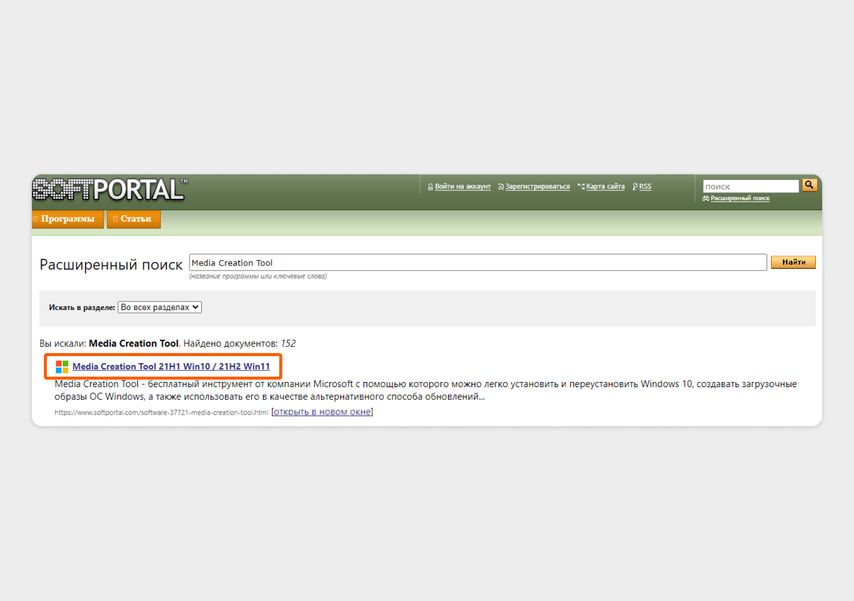Click the Зарегистрироваться link
Viewport: 854px width, 601px height.
(538, 186)
